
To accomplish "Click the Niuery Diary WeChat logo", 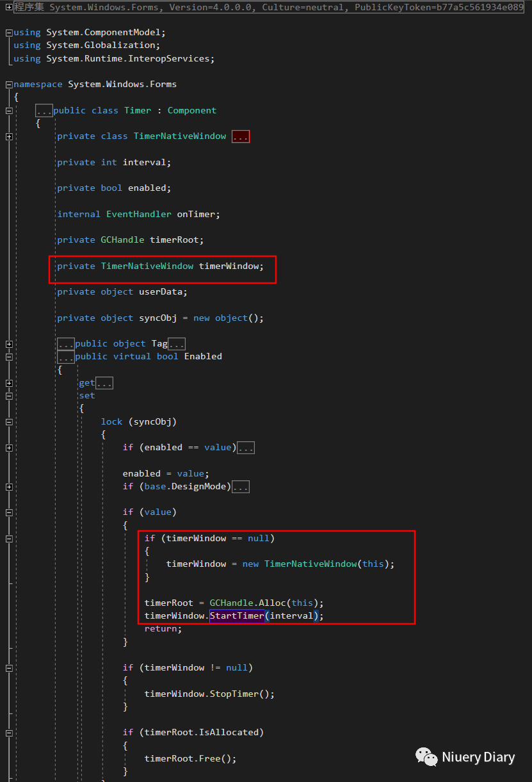I will pos(426,757).
